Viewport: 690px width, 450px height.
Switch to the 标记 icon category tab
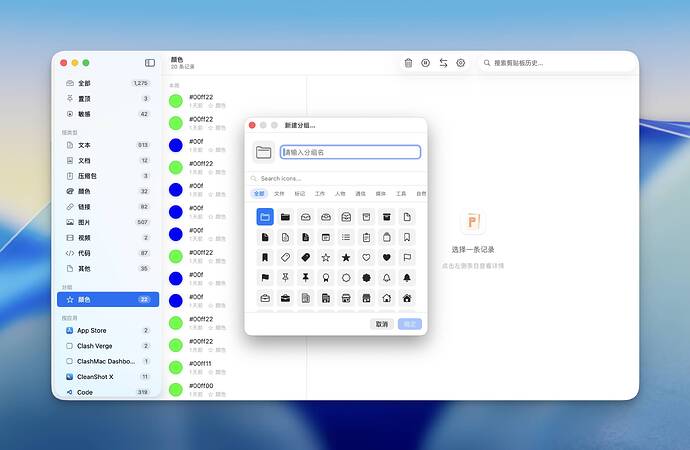[x=300, y=194]
